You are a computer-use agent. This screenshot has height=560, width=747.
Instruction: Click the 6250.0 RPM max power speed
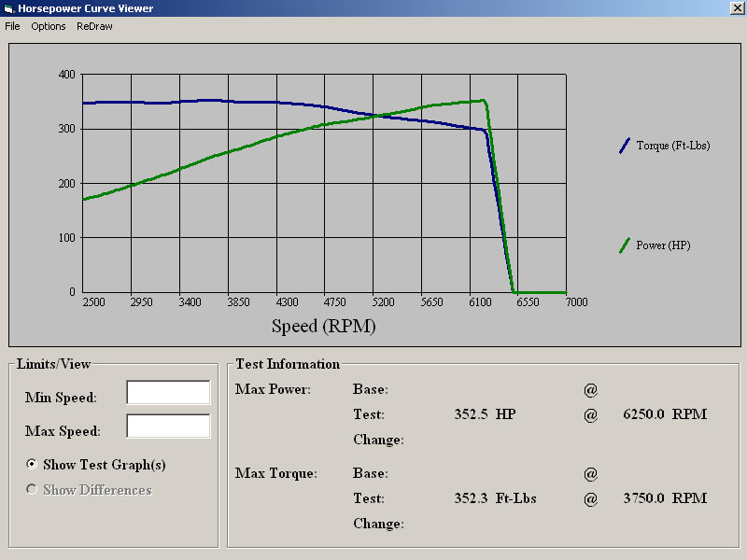tap(665, 414)
